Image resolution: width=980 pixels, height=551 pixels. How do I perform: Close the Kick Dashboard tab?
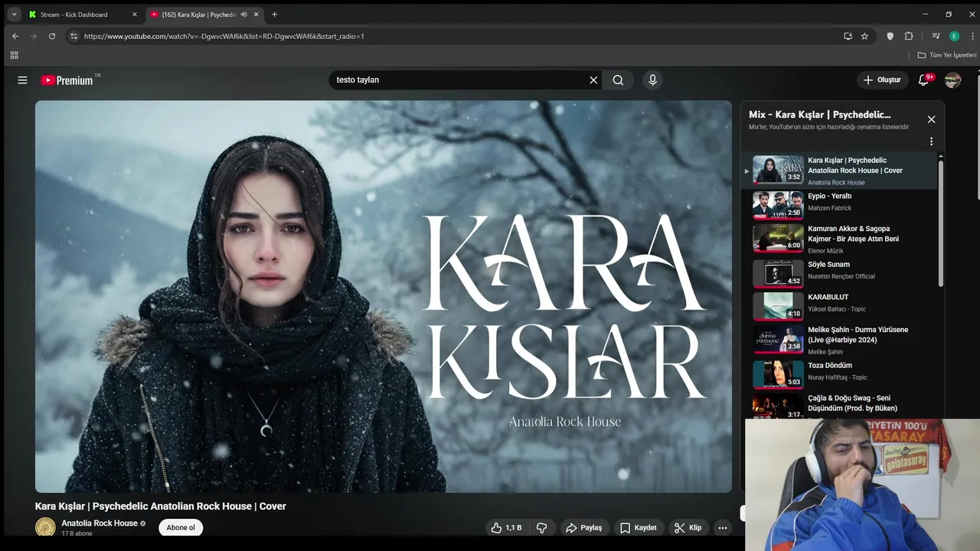click(135, 15)
